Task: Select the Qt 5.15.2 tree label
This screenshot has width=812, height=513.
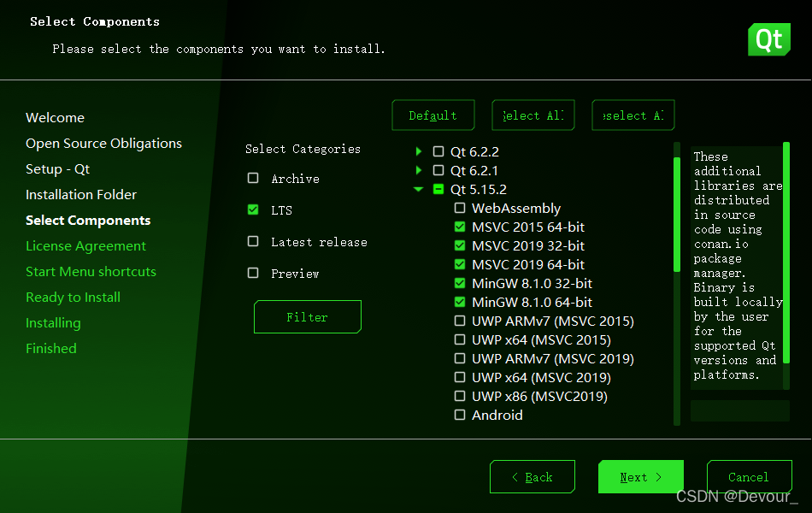Action: [x=479, y=189]
